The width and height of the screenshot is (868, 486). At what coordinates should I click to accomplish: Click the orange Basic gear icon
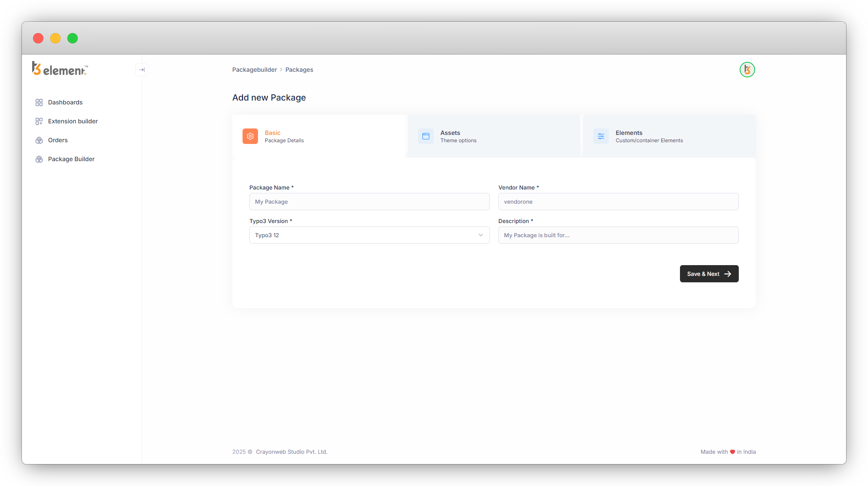(x=250, y=136)
